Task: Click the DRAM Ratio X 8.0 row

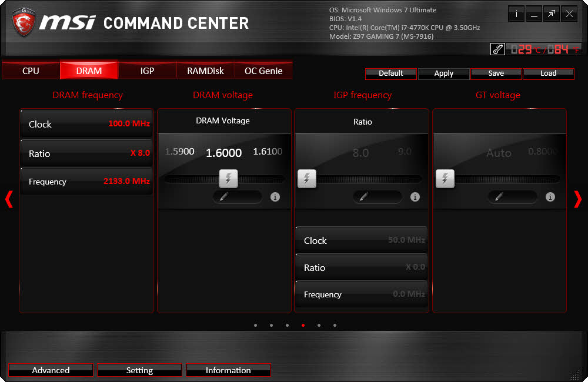Action: coord(86,153)
